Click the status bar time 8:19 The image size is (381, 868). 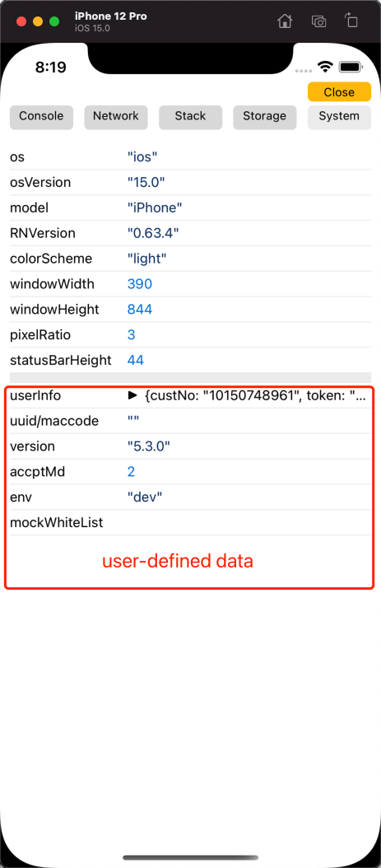(50, 68)
